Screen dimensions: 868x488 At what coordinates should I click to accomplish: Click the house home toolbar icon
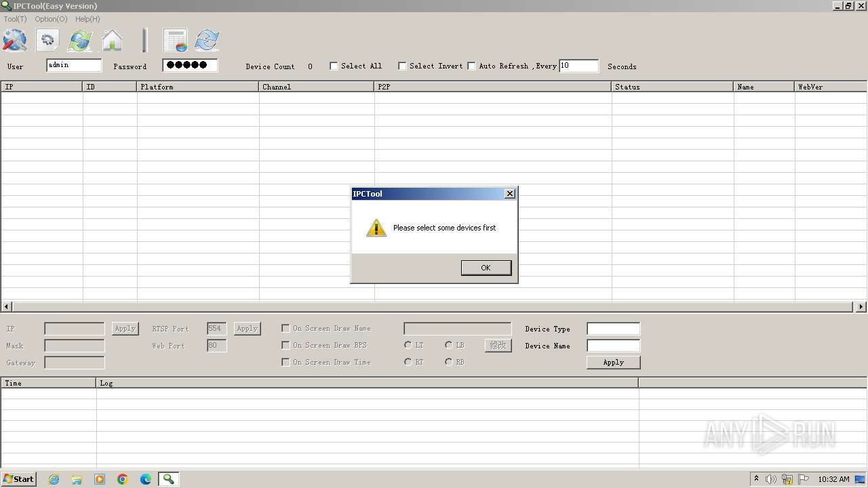tap(112, 41)
